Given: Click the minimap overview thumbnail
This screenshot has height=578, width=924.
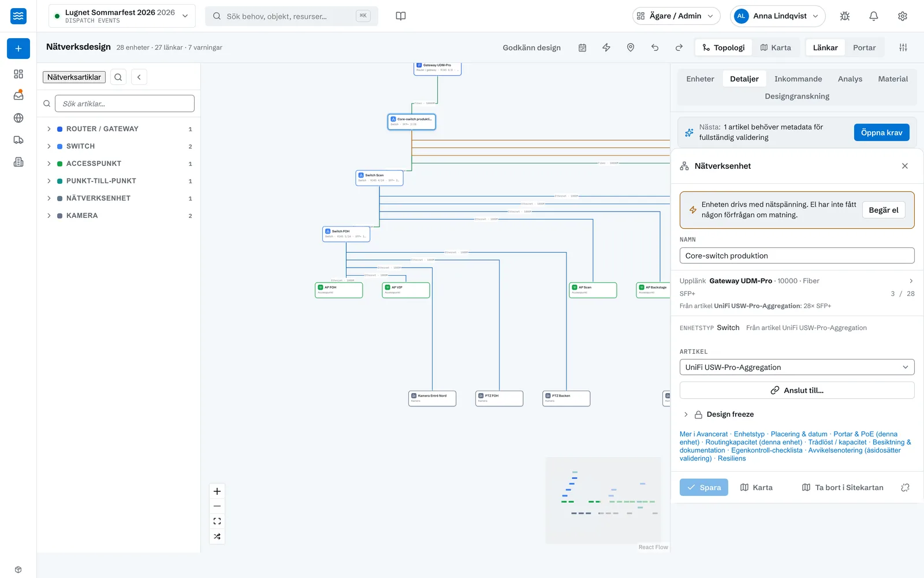Looking at the screenshot, I should click(x=603, y=500).
